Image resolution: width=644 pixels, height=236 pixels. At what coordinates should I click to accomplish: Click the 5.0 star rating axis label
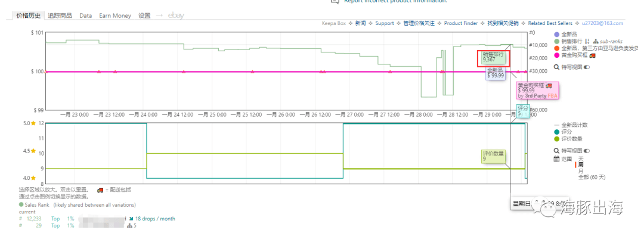pos(27,123)
